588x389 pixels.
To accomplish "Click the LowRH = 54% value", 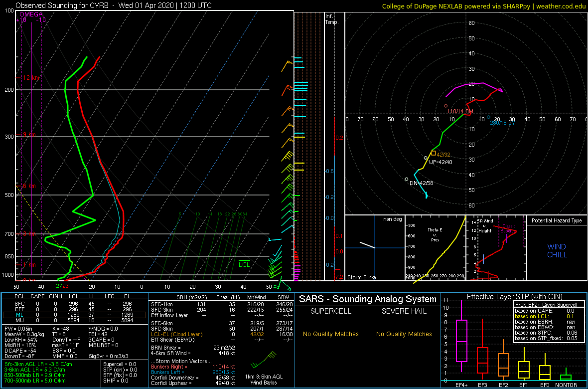I will tap(22, 340).
